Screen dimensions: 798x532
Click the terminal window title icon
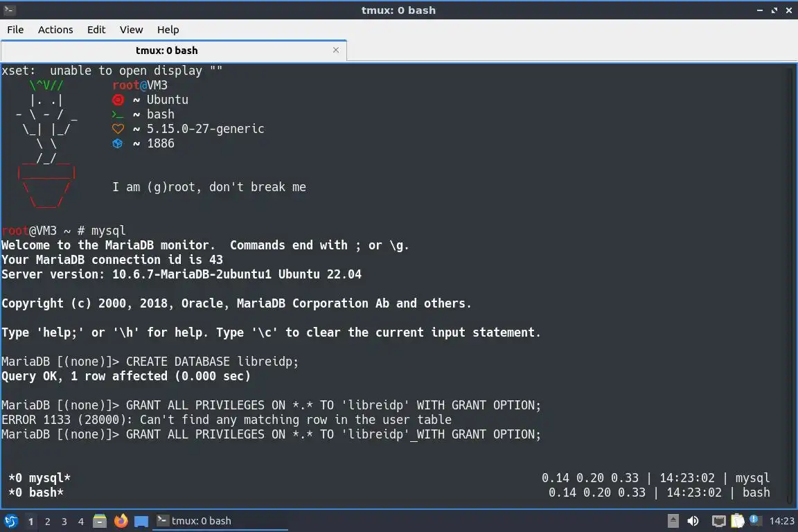click(9, 10)
